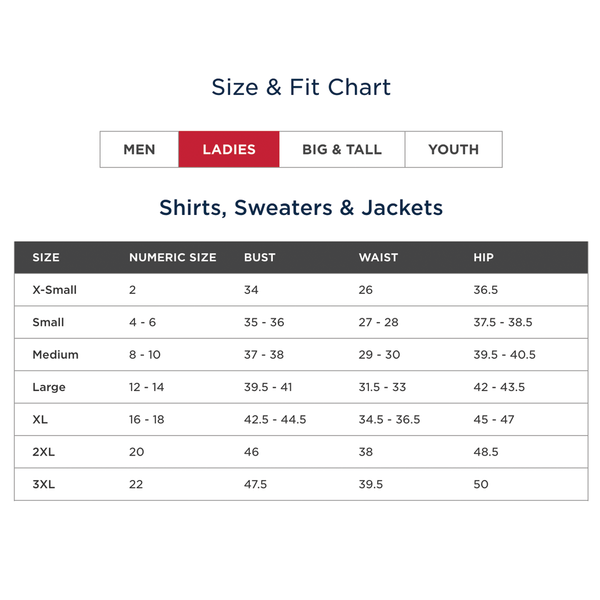The image size is (600, 600).
Task: Switch to the MEN tab
Action: pos(139,150)
